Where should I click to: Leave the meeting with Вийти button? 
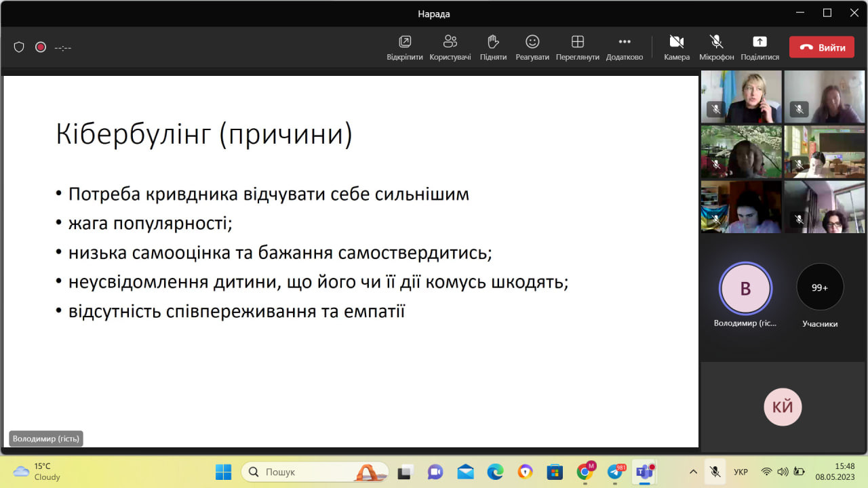coord(821,47)
